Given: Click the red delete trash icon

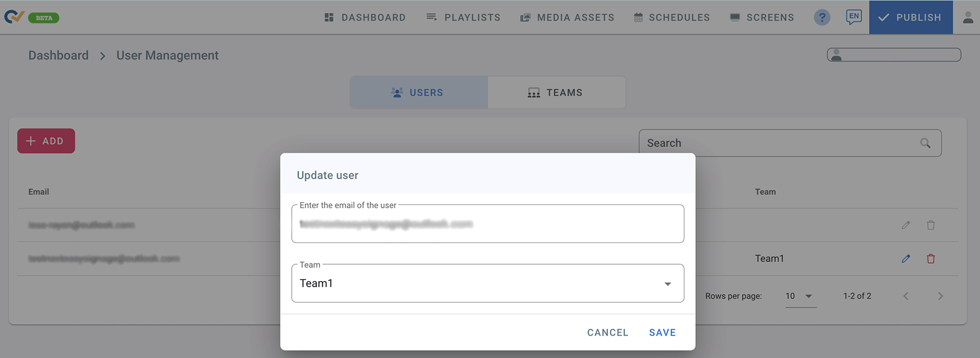Looking at the screenshot, I should (930, 259).
